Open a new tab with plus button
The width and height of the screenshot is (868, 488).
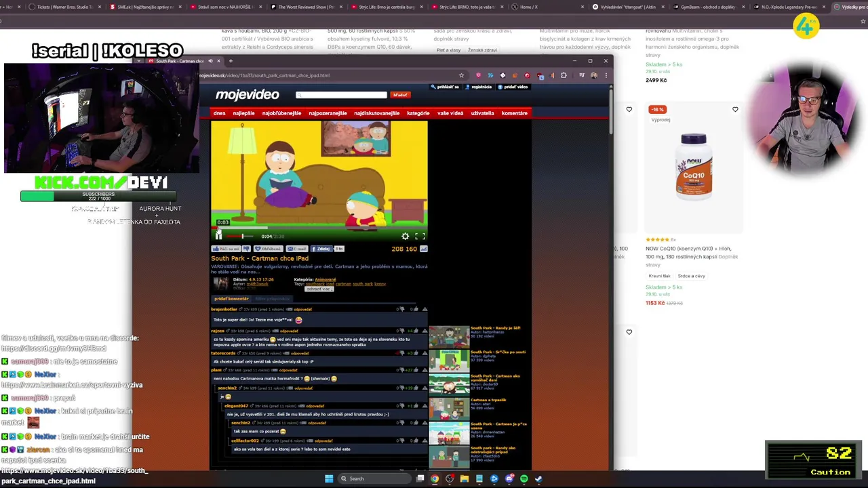pyautogui.click(x=231, y=61)
